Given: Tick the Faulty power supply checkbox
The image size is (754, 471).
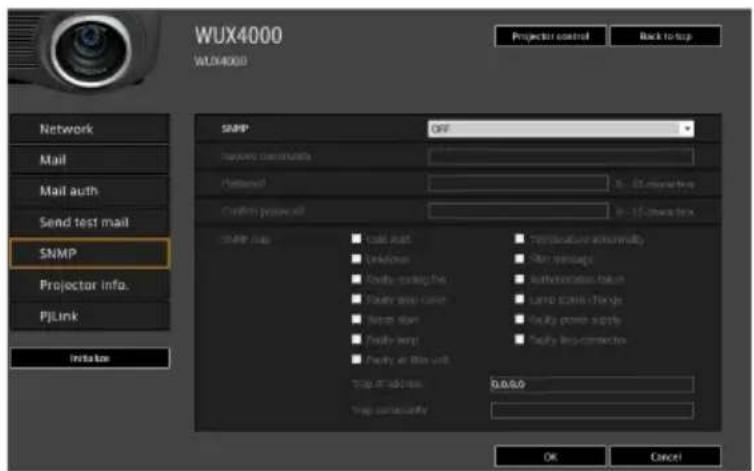Looking at the screenshot, I should point(519,319).
